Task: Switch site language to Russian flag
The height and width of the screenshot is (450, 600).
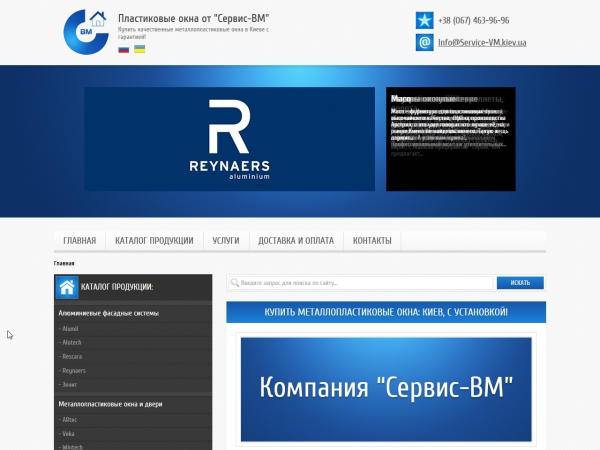Action: tap(124, 49)
